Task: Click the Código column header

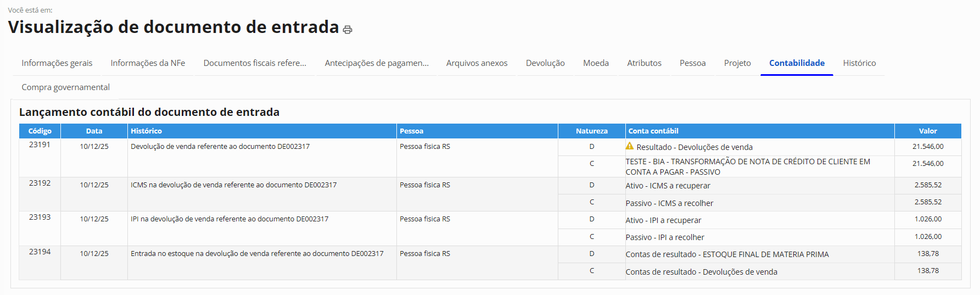Action: pyautogui.click(x=40, y=131)
